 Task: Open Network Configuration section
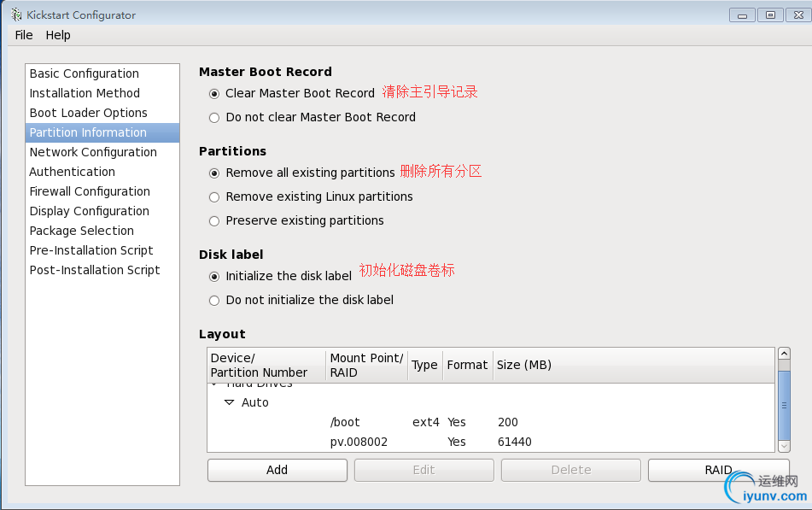click(102, 152)
